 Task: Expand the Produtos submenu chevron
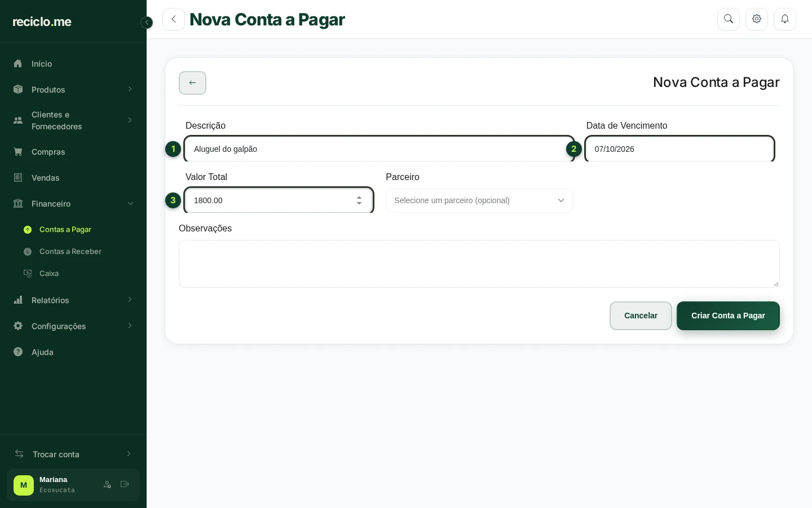coord(130,89)
